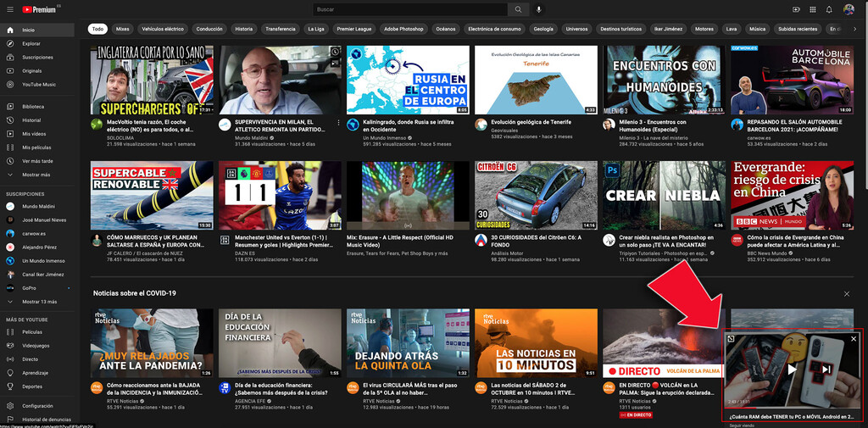Open Citroën C6 curiosidades thumbnail
The height and width of the screenshot is (428, 868).
pos(536,196)
